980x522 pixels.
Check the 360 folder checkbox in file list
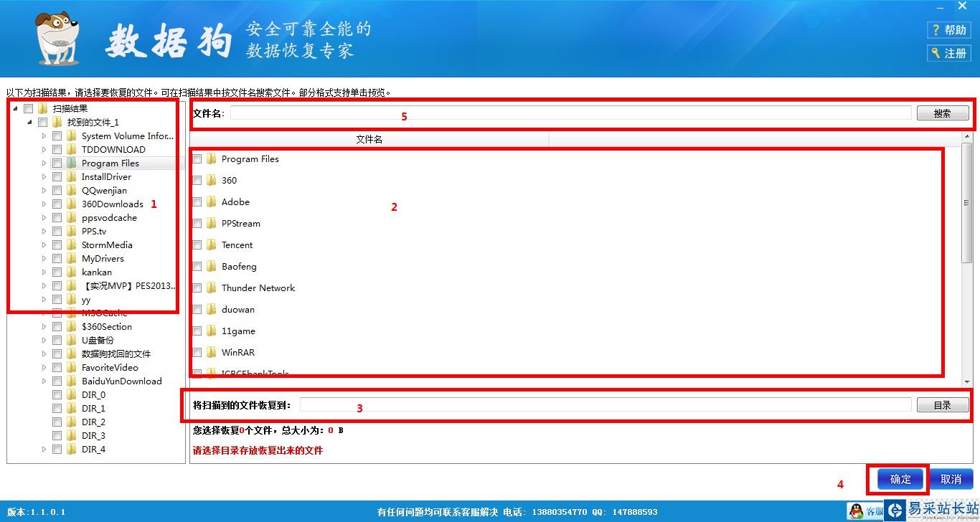point(197,181)
